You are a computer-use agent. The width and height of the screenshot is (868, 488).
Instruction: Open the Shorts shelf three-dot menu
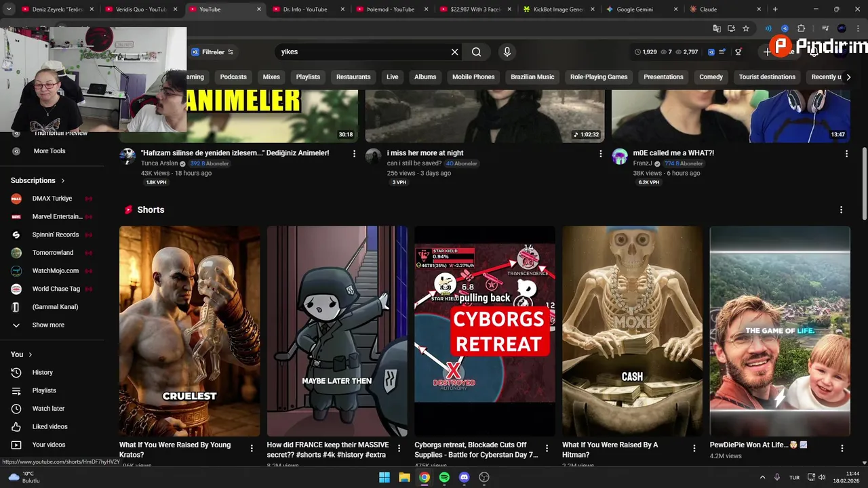click(x=841, y=210)
